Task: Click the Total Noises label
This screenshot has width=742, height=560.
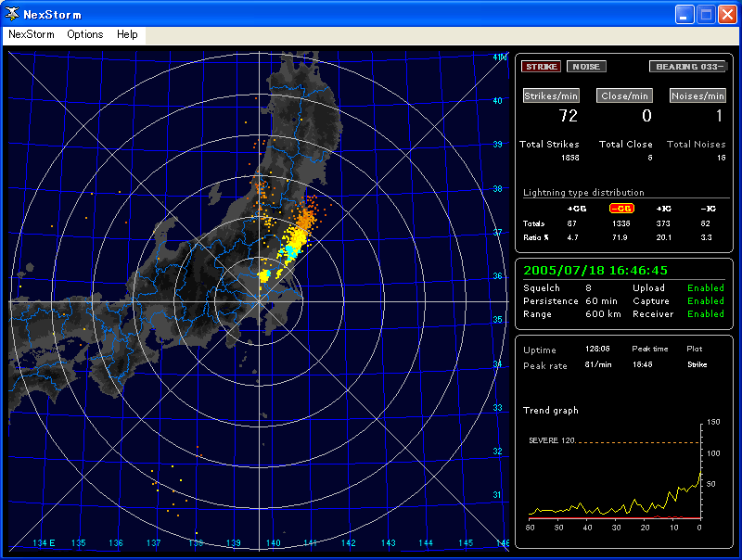Action: (x=697, y=145)
